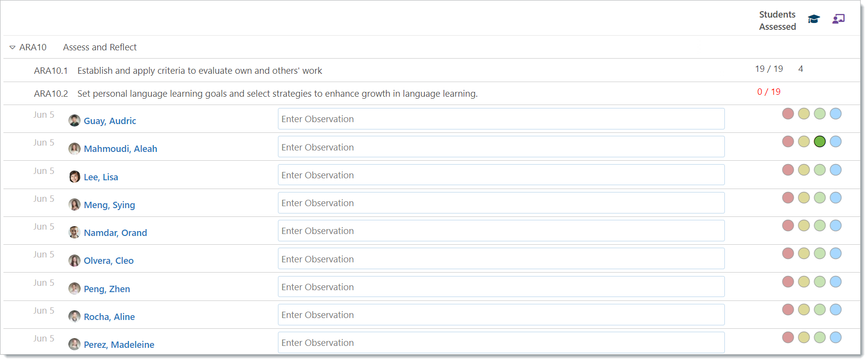Open the red 0 / 19 assessed count
Screen dimensions: 868x362
tap(769, 92)
